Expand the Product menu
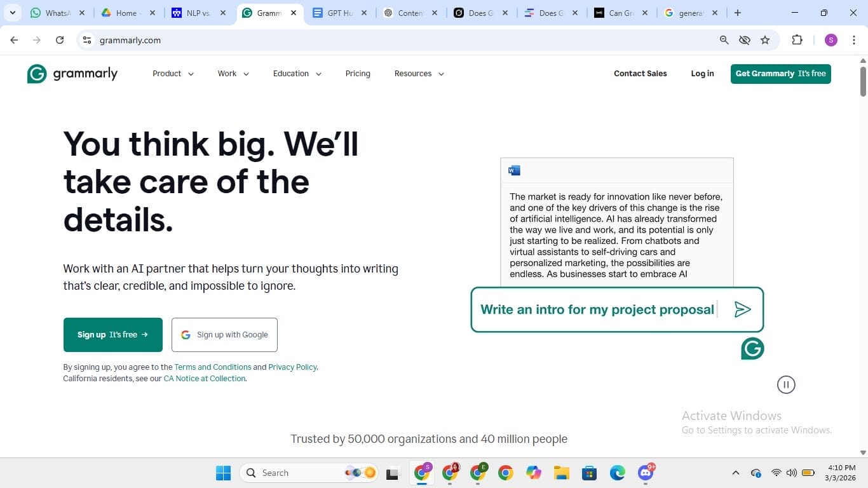868x488 pixels. [x=173, y=74]
